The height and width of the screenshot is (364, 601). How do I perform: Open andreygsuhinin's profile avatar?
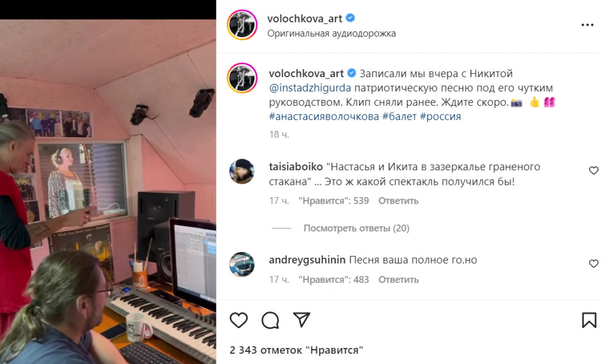pyautogui.click(x=242, y=264)
